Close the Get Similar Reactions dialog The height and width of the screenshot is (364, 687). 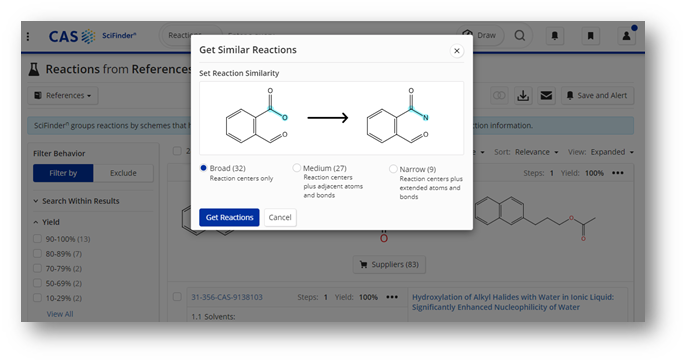[457, 51]
